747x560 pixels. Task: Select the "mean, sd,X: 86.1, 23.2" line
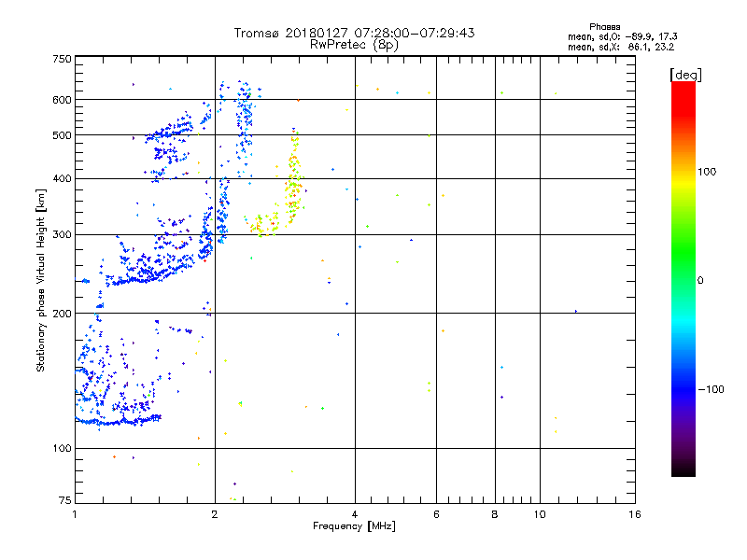click(x=621, y=47)
